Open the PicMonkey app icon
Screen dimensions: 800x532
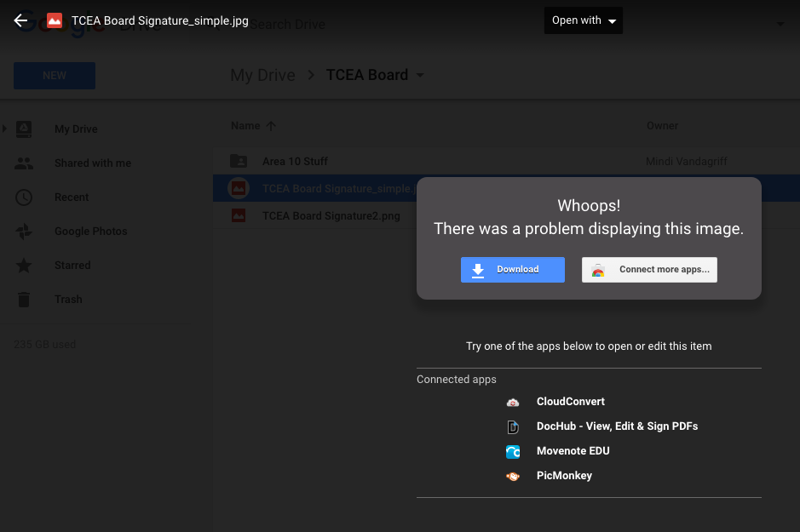tap(513, 476)
